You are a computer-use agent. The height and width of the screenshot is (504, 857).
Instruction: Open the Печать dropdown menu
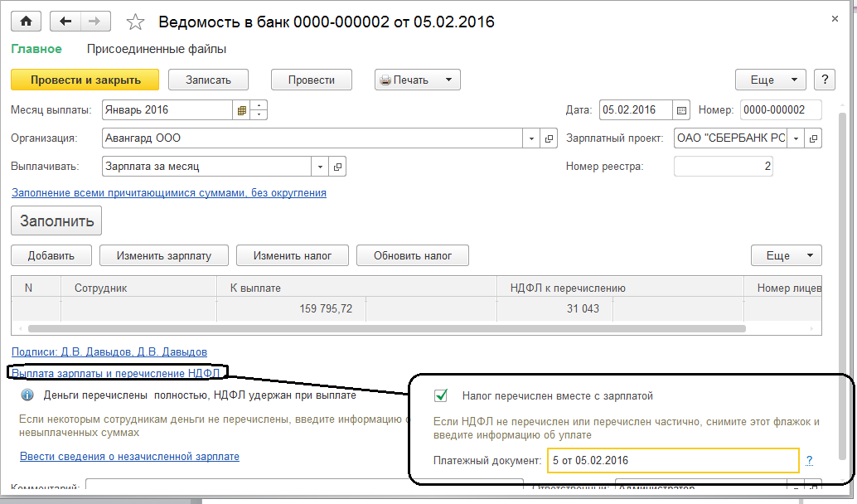(448, 80)
